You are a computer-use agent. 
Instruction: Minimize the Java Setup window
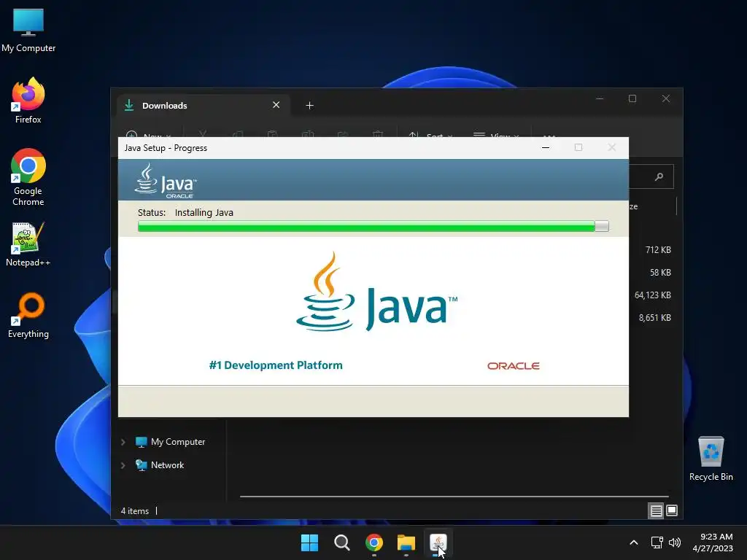[546, 147]
